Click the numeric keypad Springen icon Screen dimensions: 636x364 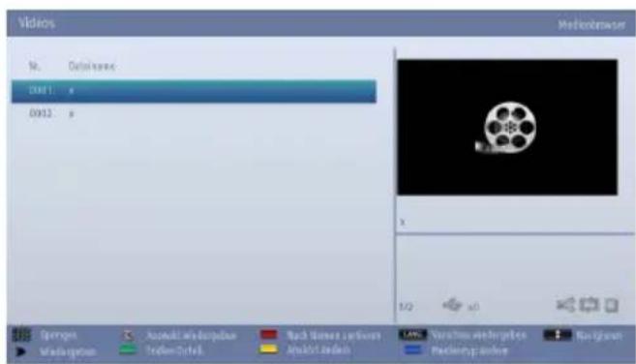pyautogui.click(x=21, y=335)
